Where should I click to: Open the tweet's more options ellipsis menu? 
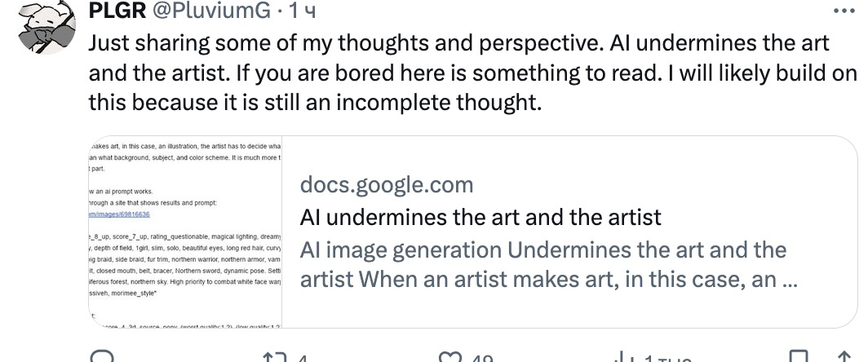pyautogui.click(x=839, y=12)
